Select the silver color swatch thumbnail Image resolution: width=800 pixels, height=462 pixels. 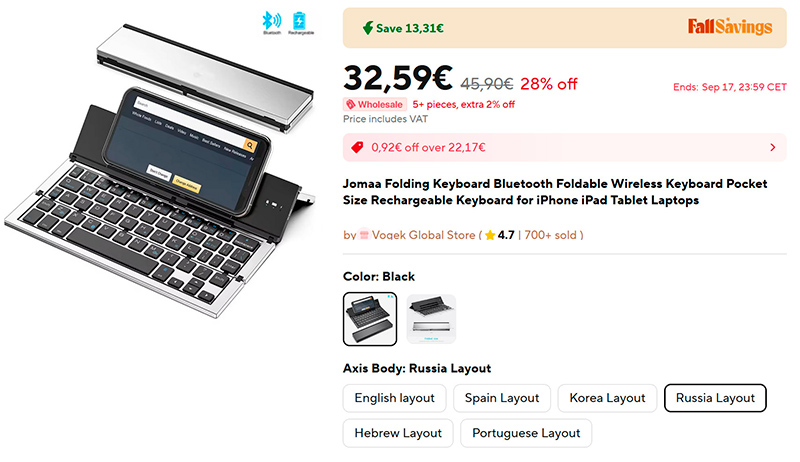[431, 319]
